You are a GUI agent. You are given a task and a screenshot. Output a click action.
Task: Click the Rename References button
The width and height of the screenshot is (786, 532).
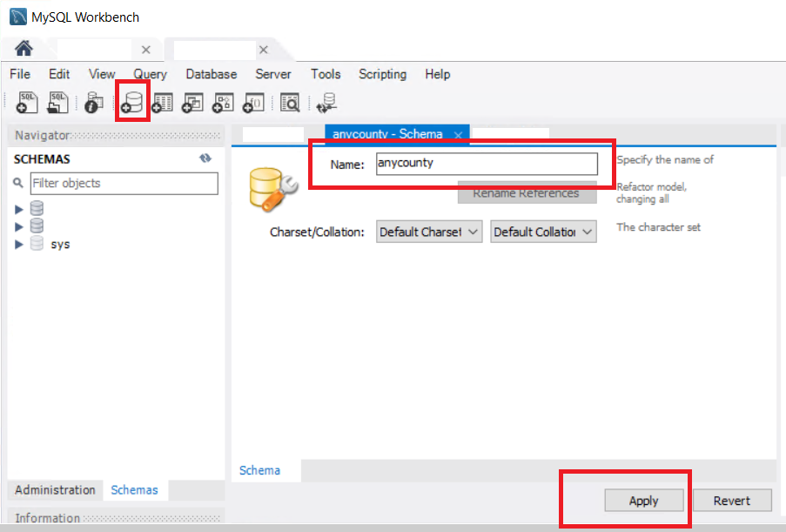[x=527, y=193]
